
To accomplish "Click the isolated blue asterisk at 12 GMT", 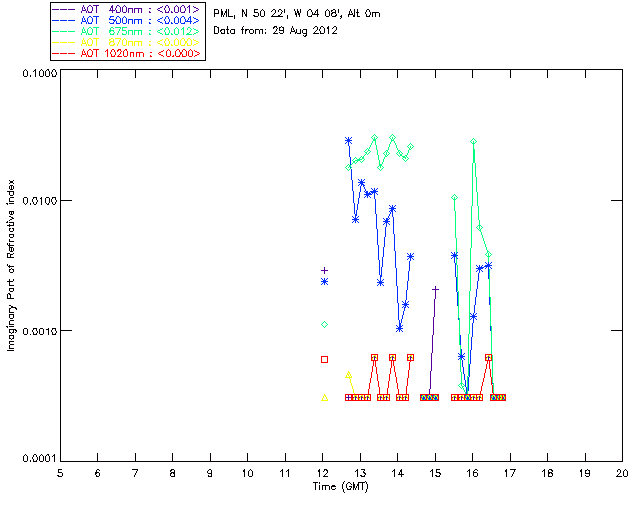I will coord(324,282).
